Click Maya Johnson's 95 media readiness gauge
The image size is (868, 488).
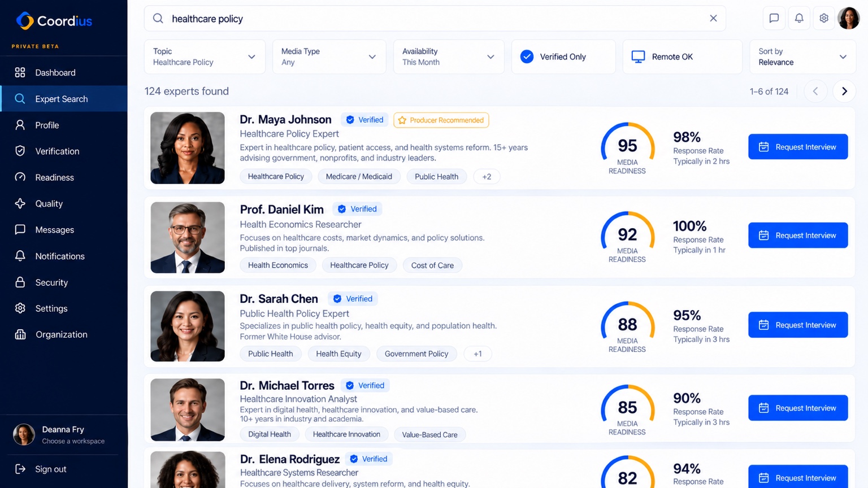(x=627, y=149)
